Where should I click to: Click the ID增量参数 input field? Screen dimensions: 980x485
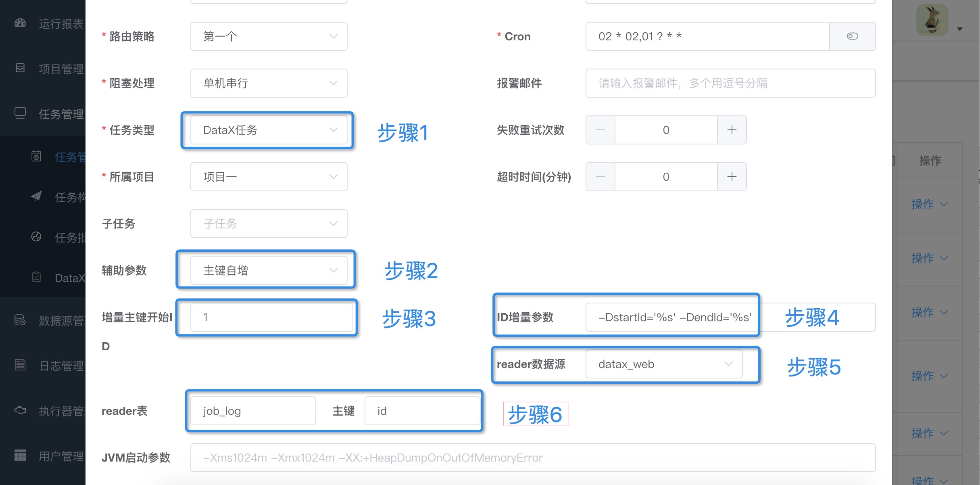pyautogui.click(x=731, y=317)
